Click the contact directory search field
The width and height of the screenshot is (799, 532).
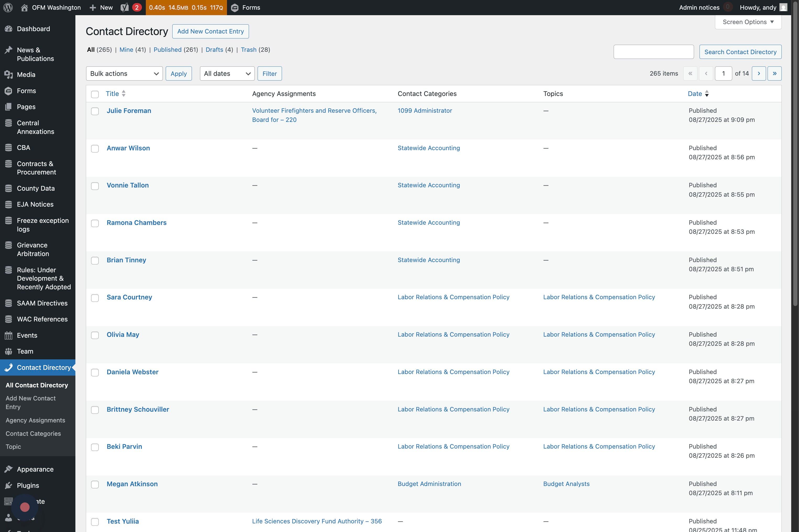653,52
